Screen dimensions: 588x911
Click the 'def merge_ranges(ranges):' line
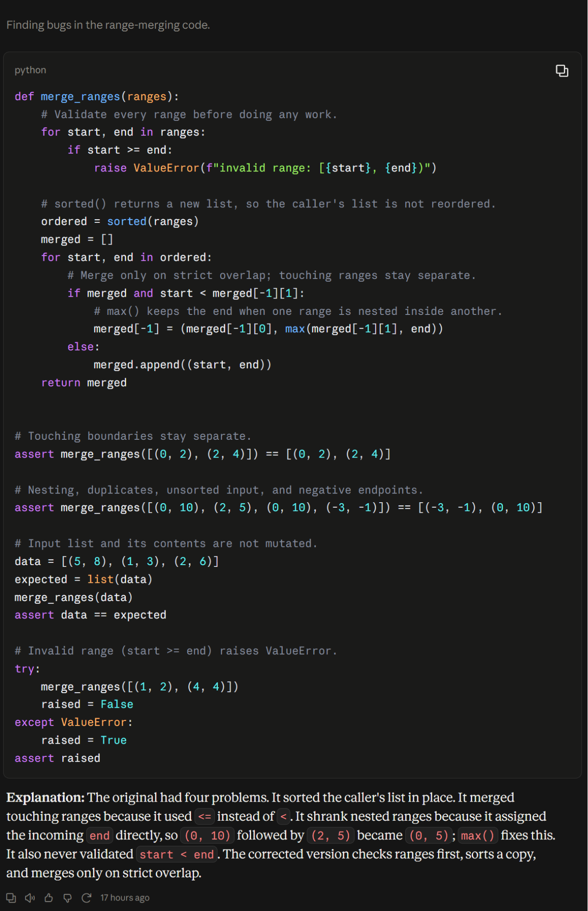point(97,97)
